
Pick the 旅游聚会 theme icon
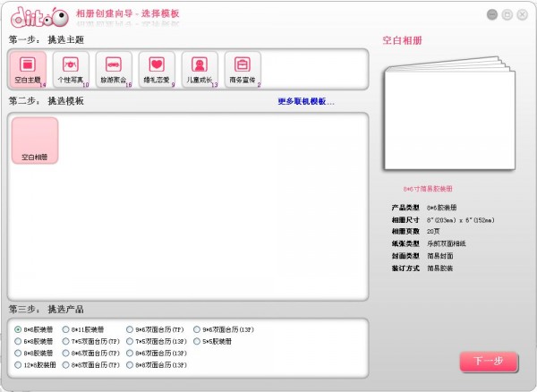[114, 65]
